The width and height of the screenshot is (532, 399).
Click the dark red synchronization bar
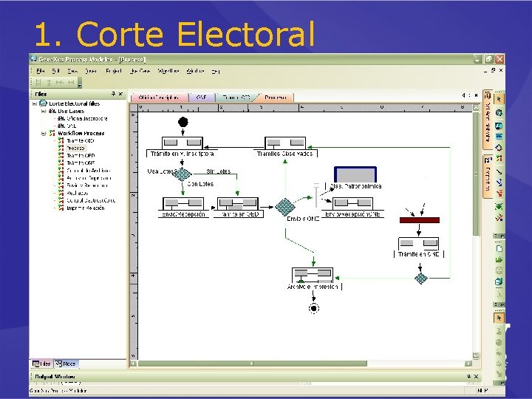420,220
